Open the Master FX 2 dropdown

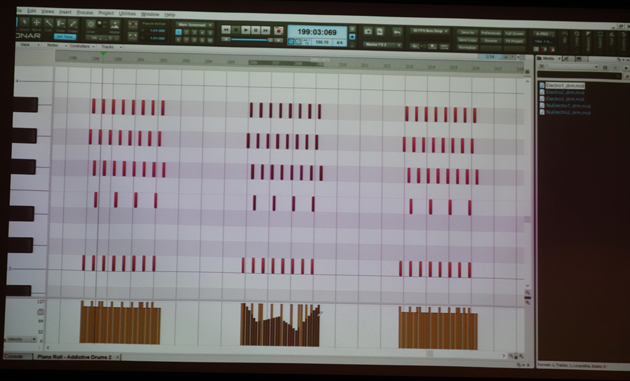pyautogui.click(x=382, y=45)
